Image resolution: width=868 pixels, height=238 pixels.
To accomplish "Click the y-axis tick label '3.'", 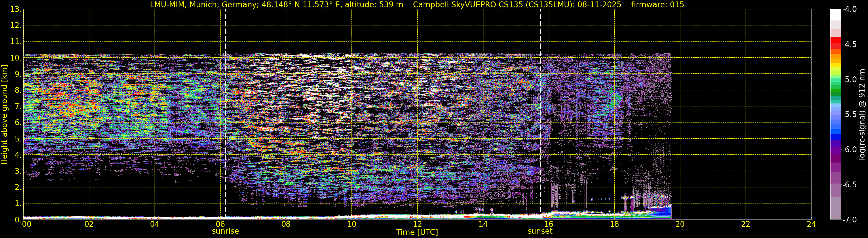I will click(18, 171).
